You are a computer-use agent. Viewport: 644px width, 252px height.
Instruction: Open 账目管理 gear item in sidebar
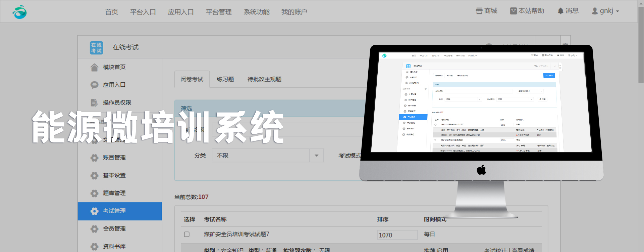pyautogui.click(x=108, y=158)
